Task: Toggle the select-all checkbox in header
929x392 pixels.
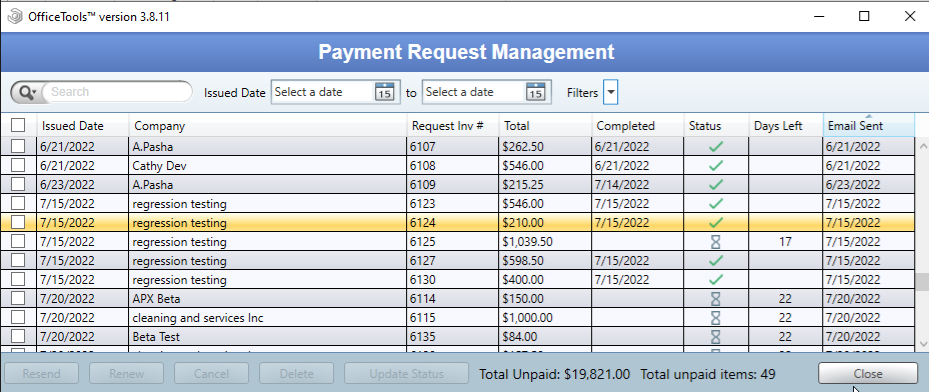Action: (18, 125)
